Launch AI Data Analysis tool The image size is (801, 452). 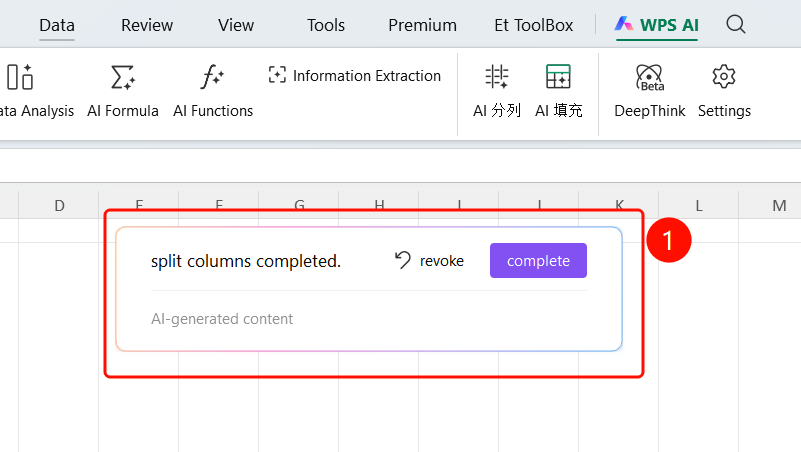(x=36, y=91)
